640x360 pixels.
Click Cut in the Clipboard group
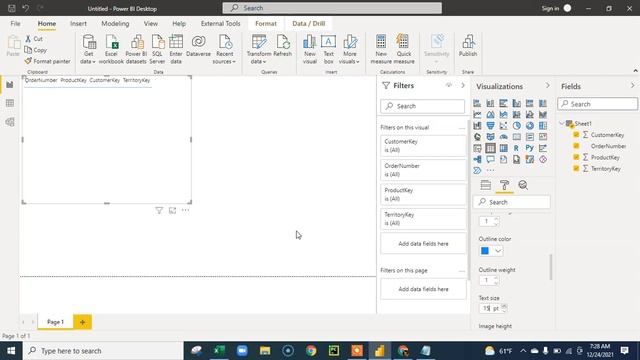34,39
